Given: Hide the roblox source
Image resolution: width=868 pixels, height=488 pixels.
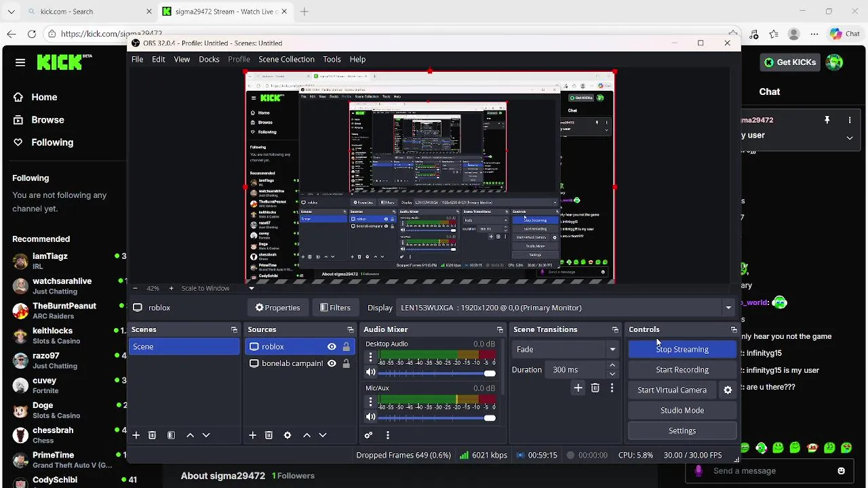Looking at the screenshot, I should (x=332, y=346).
